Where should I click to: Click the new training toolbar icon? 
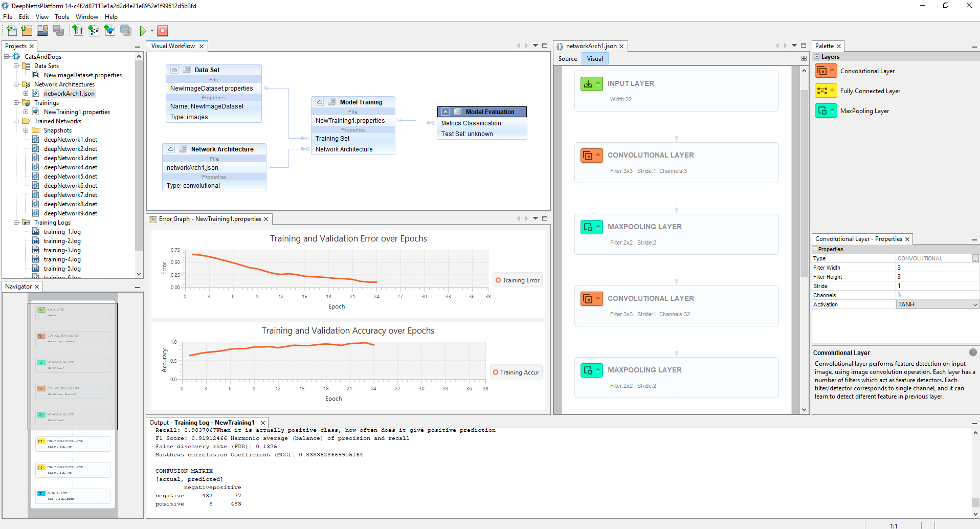(109, 31)
